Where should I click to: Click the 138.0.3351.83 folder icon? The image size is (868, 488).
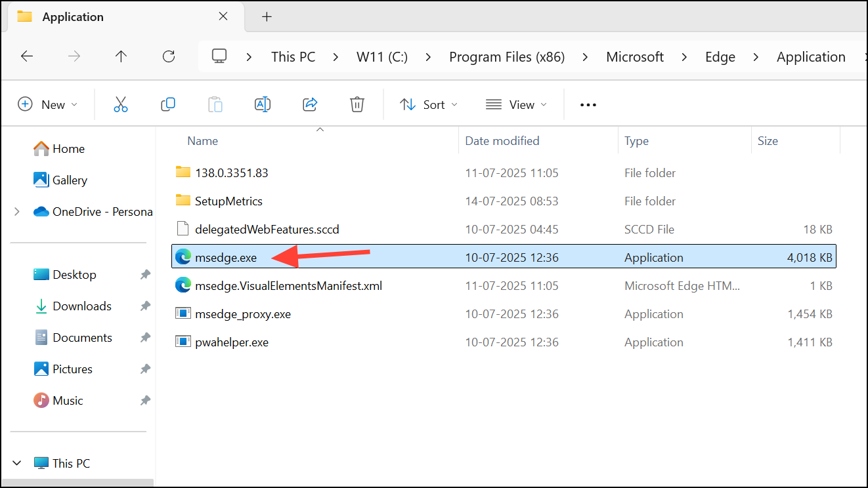[x=183, y=173]
